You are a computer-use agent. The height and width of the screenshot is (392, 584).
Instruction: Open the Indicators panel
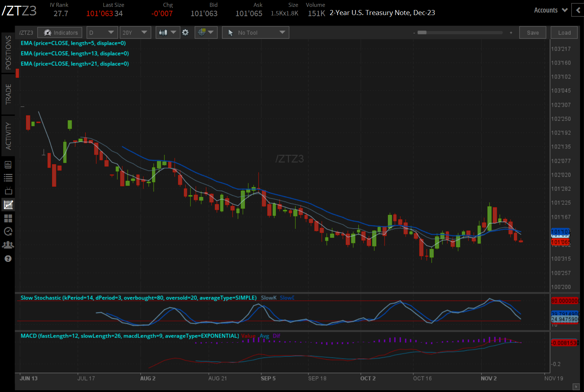[60, 33]
